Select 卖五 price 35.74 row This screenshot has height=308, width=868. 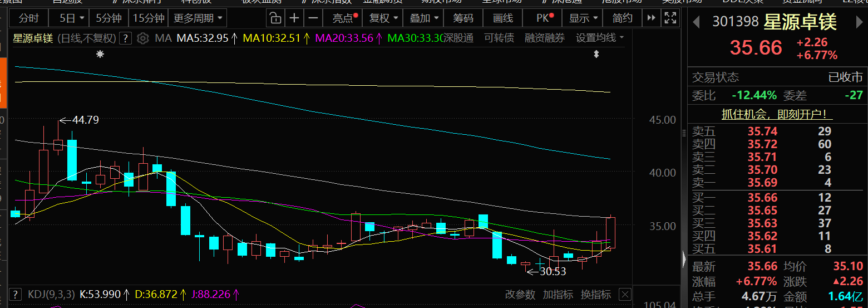(777, 131)
